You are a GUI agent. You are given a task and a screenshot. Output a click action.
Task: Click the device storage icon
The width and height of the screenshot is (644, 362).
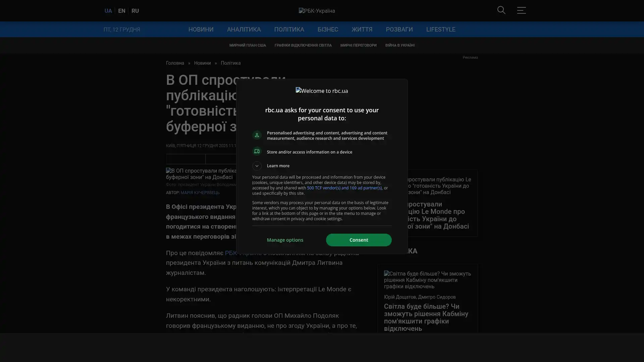257,152
